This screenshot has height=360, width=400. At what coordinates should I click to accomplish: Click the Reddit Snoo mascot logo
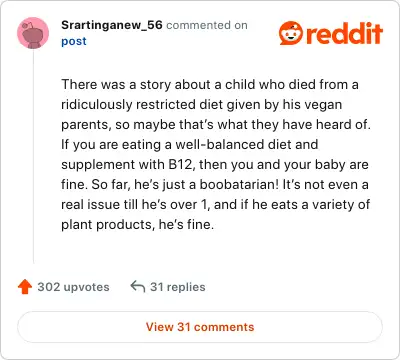291,33
